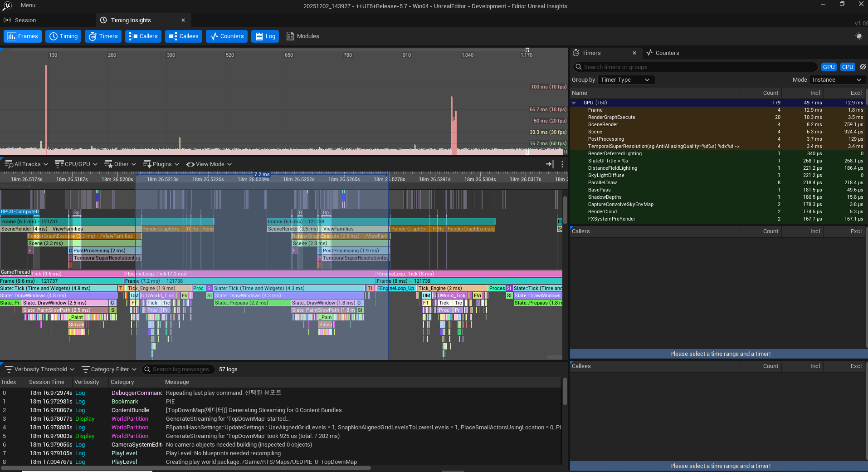Click the log panel vertical scrollbar thumb
The width and height of the screenshot is (868, 472).
click(565, 391)
